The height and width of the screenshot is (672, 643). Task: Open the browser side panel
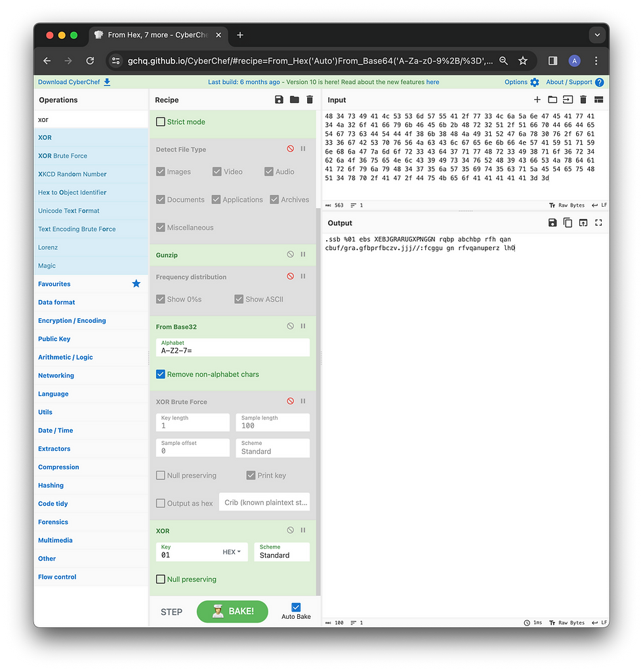tap(553, 61)
